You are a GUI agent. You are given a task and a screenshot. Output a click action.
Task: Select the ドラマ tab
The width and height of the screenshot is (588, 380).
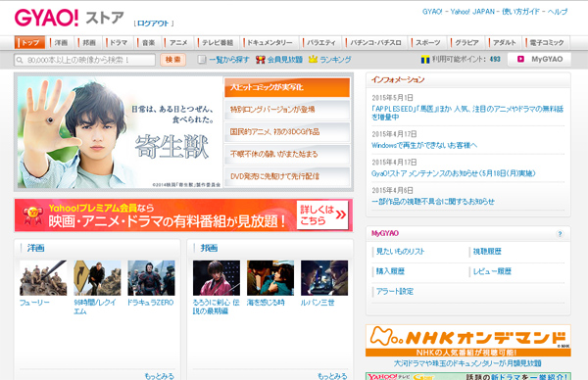pyautogui.click(x=119, y=43)
